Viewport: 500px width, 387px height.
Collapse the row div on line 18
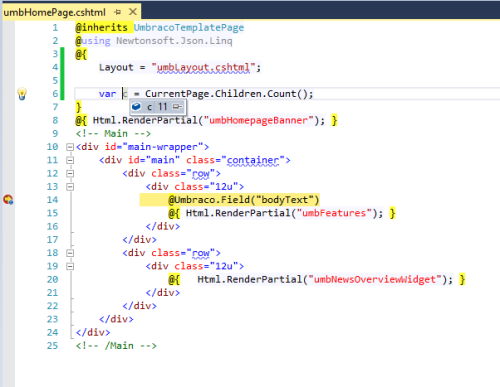tap(70, 253)
